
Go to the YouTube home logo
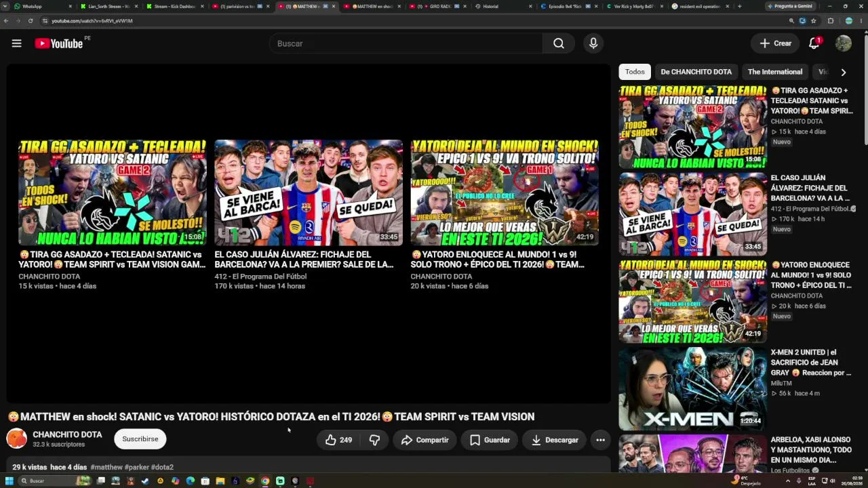click(x=59, y=43)
